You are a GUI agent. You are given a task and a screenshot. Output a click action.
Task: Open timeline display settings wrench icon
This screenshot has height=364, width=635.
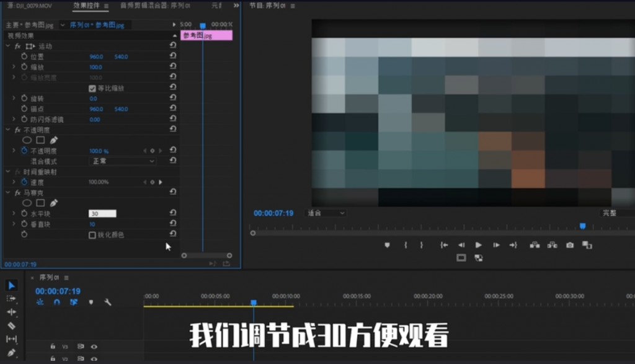107,303
